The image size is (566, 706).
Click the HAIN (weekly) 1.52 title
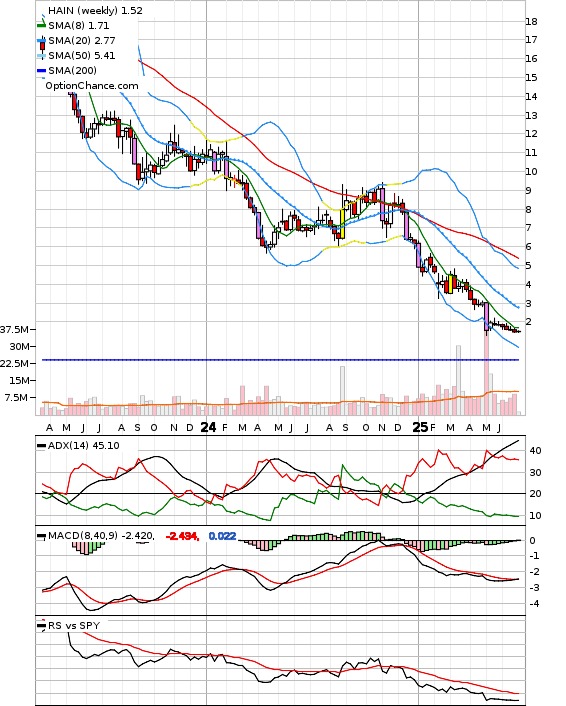click(x=95, y=10)
